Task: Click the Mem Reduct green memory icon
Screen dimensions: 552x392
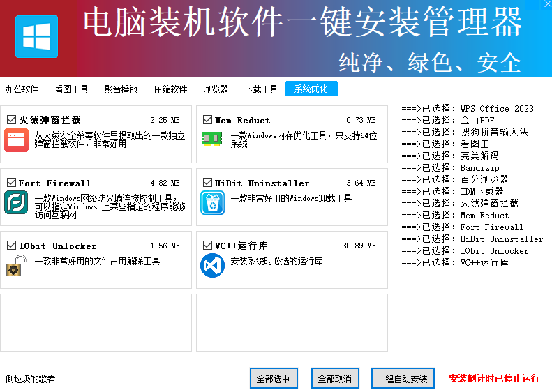Action: (x=211, y=137)
